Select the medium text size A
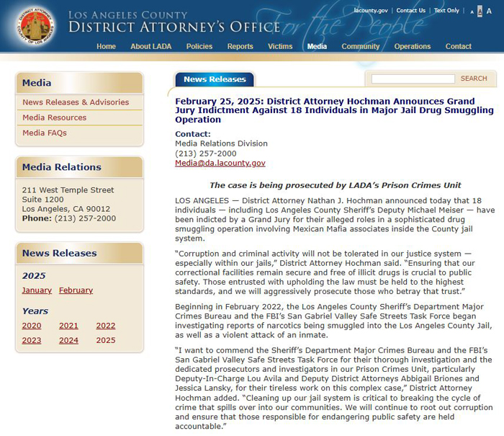504x436 pixels. pos(480,12)
